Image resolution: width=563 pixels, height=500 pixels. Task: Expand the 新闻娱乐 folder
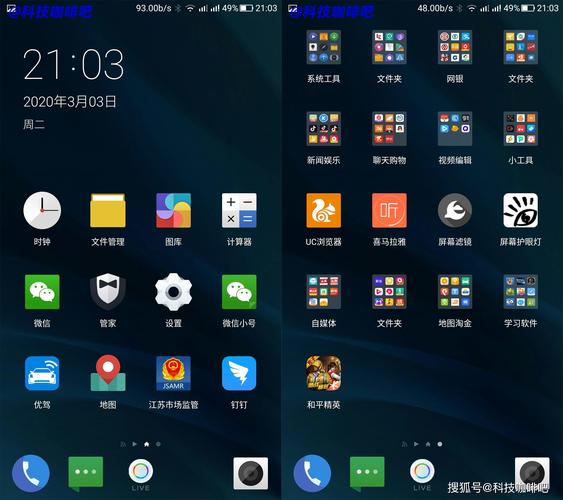[324, 128]
